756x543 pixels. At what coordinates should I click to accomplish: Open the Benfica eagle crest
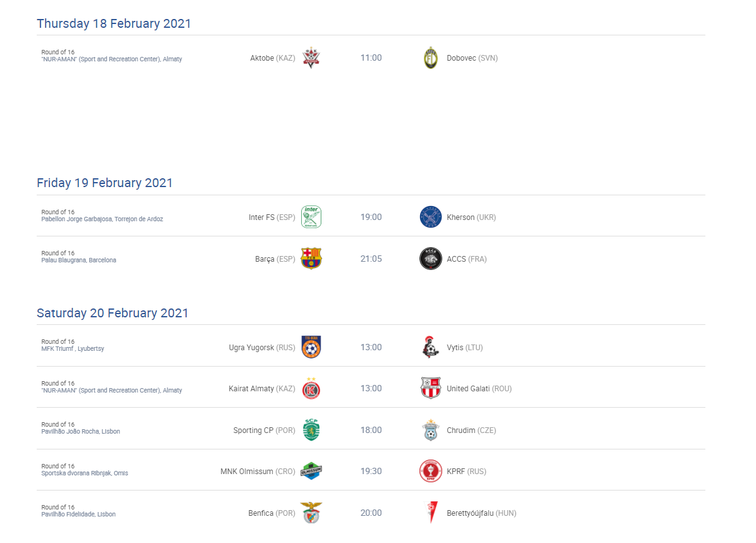(x=311, y=513)
